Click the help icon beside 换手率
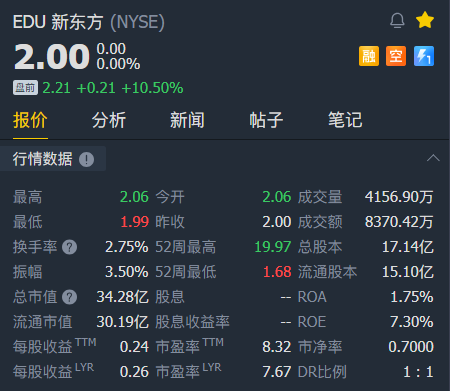The height and width of the screenshot is (391, 450). (70, 247)
